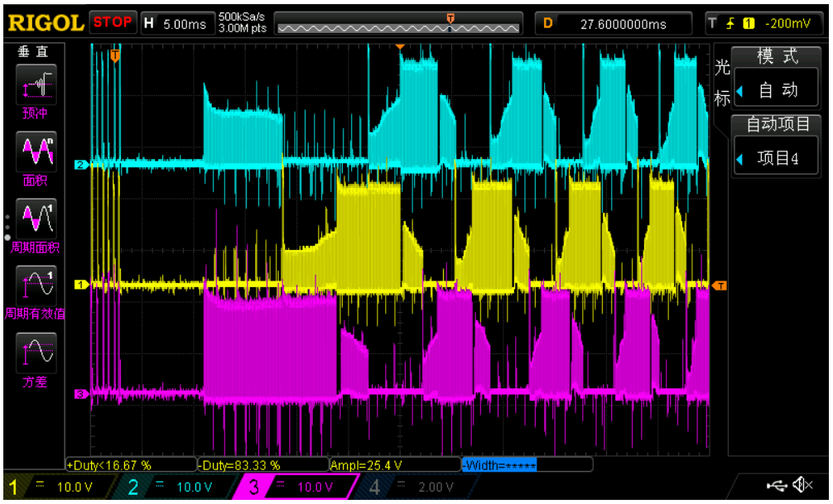Viewport: 833px width, 504px height.
Task: Click the measurement menu page dots on left edge
Action: pos(7,228)
